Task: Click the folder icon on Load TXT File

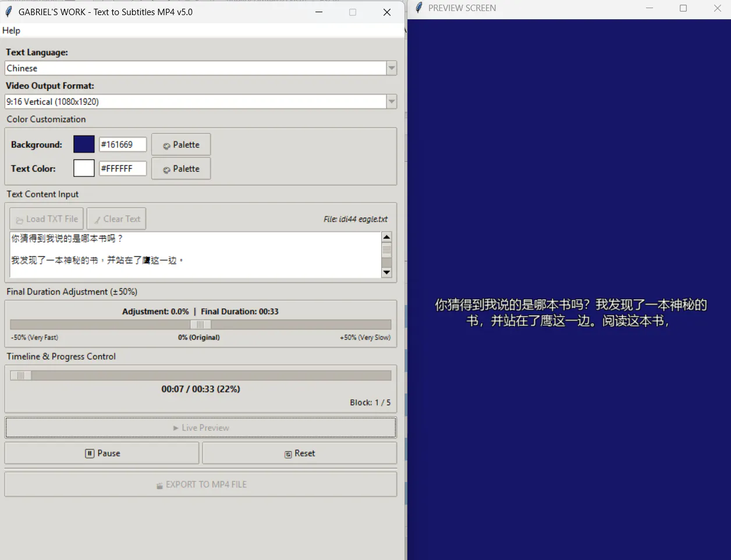Action: (20, 220)
